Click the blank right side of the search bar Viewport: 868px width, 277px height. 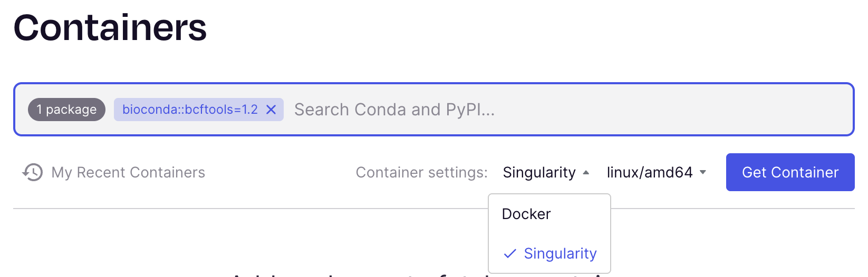(675, 110)
